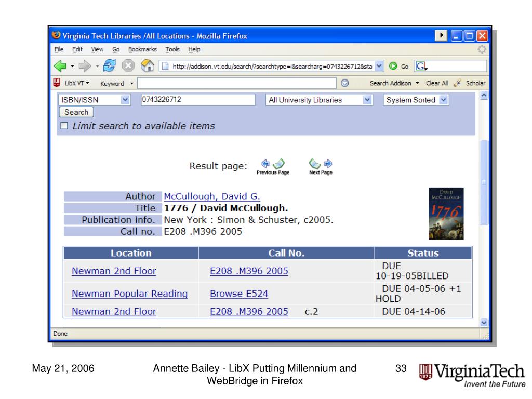The image size is (532, 399).
Task: Click the Status column header
Action: click(x=423, y=253)
